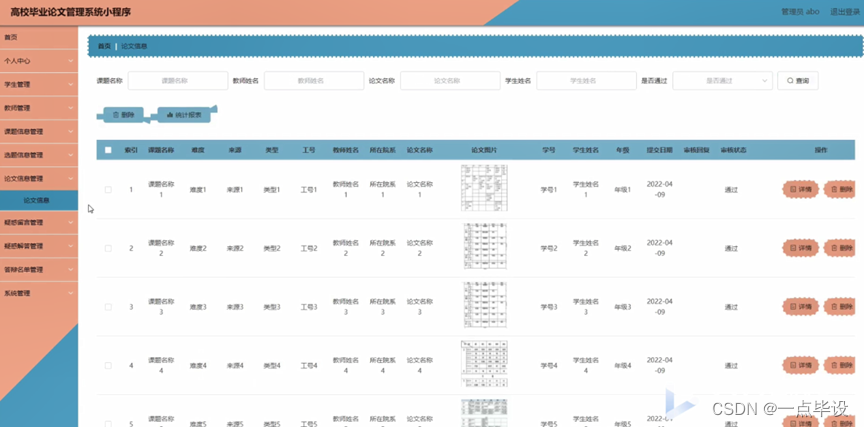Click the 学号3 cell
Screen dimensions: 864x427
549,307
